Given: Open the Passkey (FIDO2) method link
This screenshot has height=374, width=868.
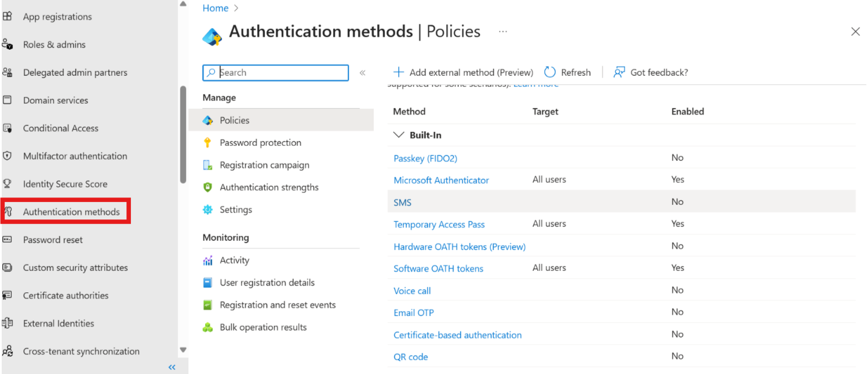Looking at the screenshot, I should coord(425,158).
